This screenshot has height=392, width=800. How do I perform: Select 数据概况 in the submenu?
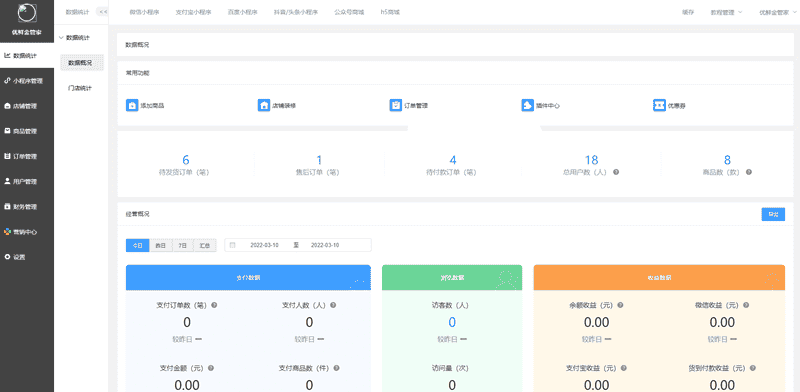coord(81,63)
